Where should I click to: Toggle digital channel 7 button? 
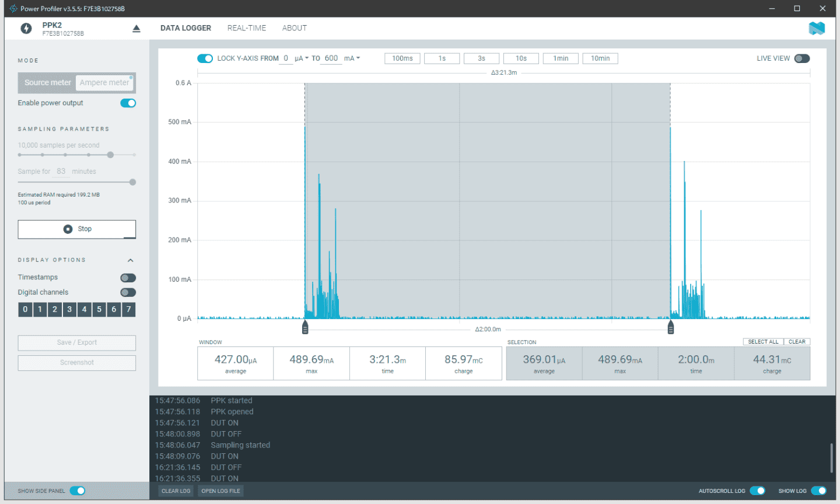tap(128, 309)
